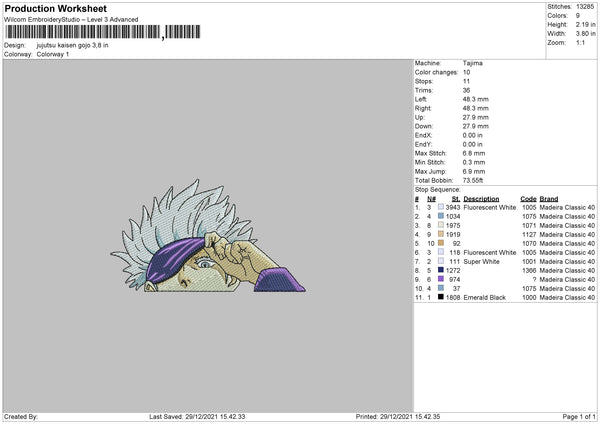Click the code 1070 in stop 5
Screen dimensions: 600x424
pyautogui.click(x=529, y=243)
